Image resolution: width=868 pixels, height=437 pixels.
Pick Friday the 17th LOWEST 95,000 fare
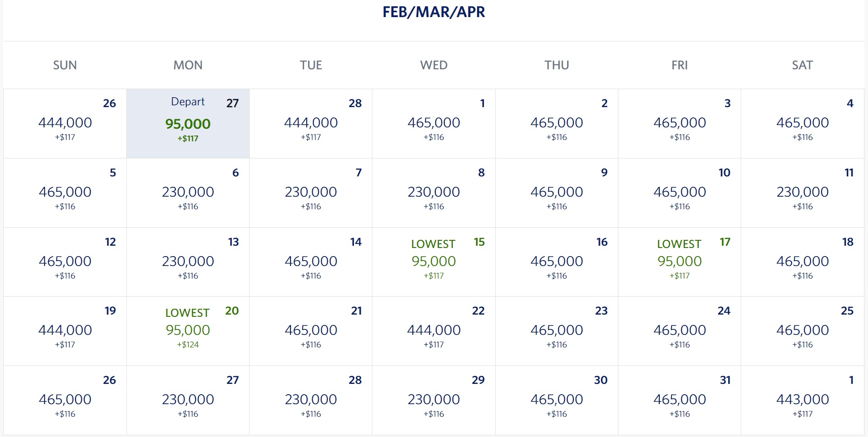[679, 261]
